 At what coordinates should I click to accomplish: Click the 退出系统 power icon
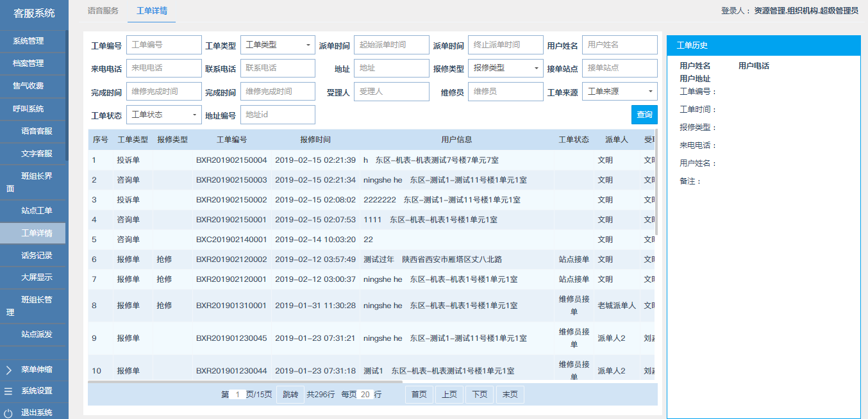coord(8,413)
